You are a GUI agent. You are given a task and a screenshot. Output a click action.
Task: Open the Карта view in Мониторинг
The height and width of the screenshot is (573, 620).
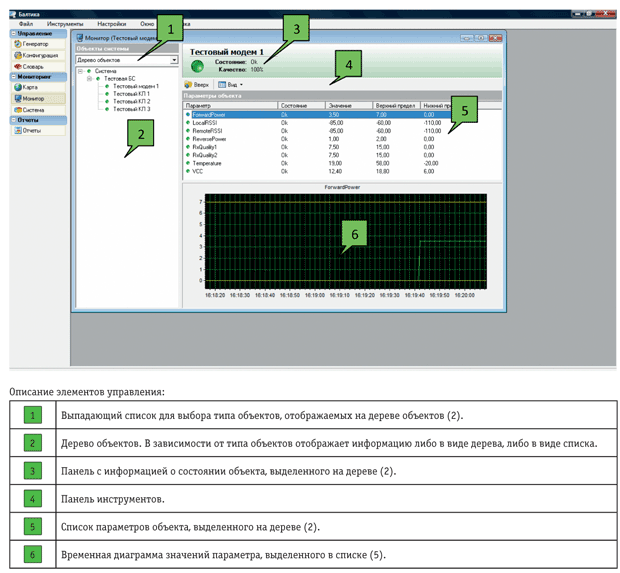39,87
